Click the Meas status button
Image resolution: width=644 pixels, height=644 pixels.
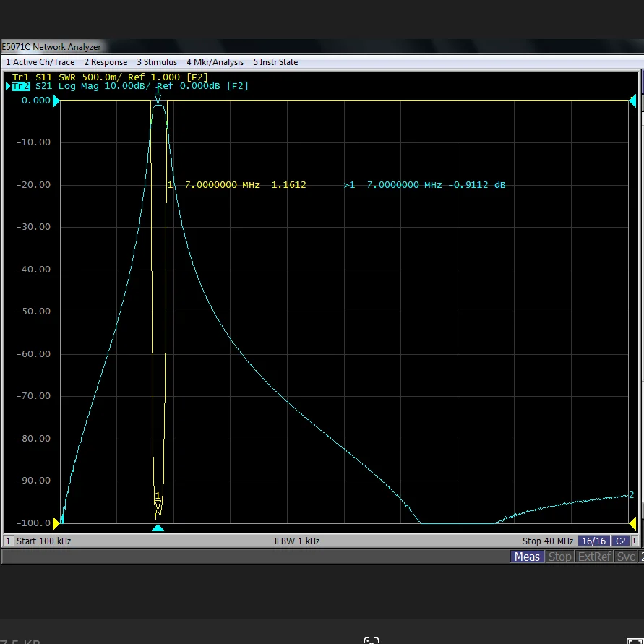(x=527, y=557)
